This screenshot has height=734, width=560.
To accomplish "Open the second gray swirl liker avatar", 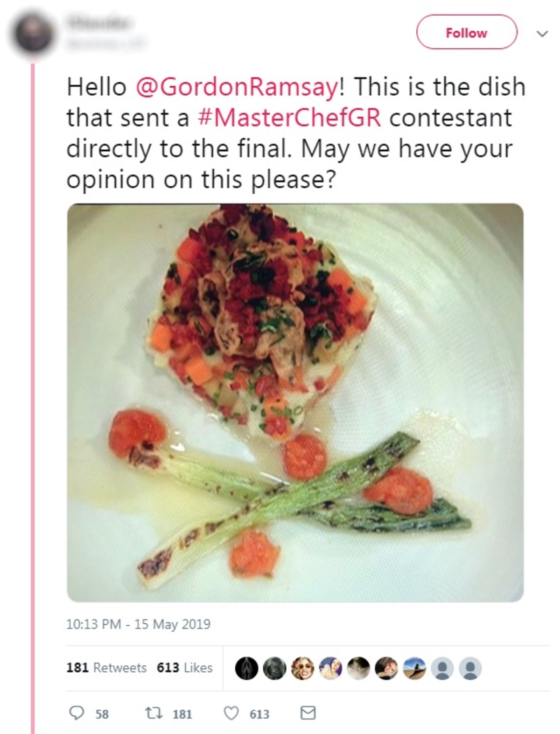I will point(274,668).
